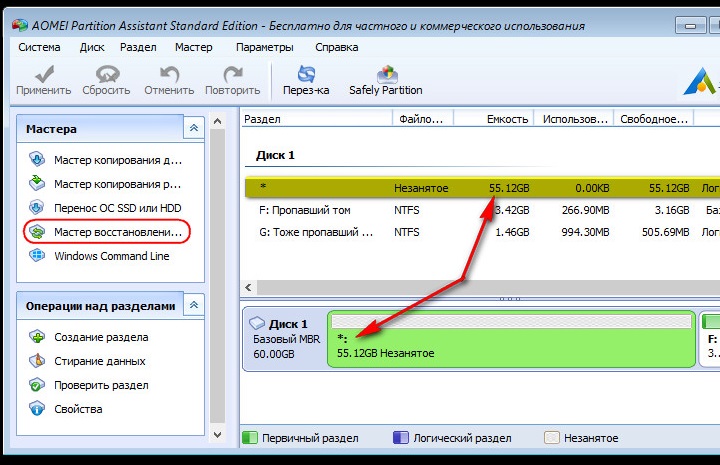
Task: Click the Мастер восстановлени... recovery wizard icon
Action: 37,232
